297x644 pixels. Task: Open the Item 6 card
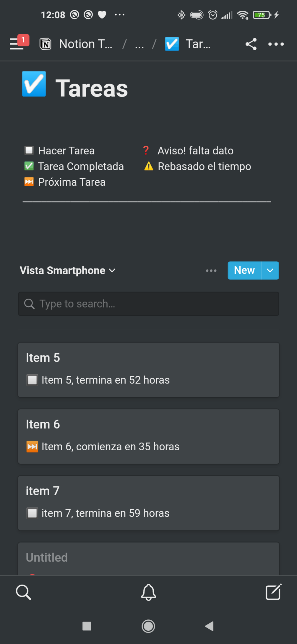pos(148,436)
